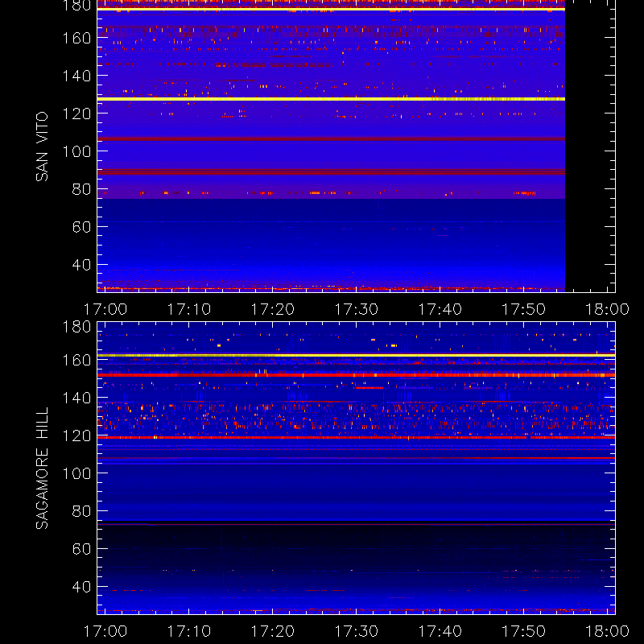Click the SAGAMORE HILL axis title
This screenshot has height=644, width=644.
coord(42,469)
